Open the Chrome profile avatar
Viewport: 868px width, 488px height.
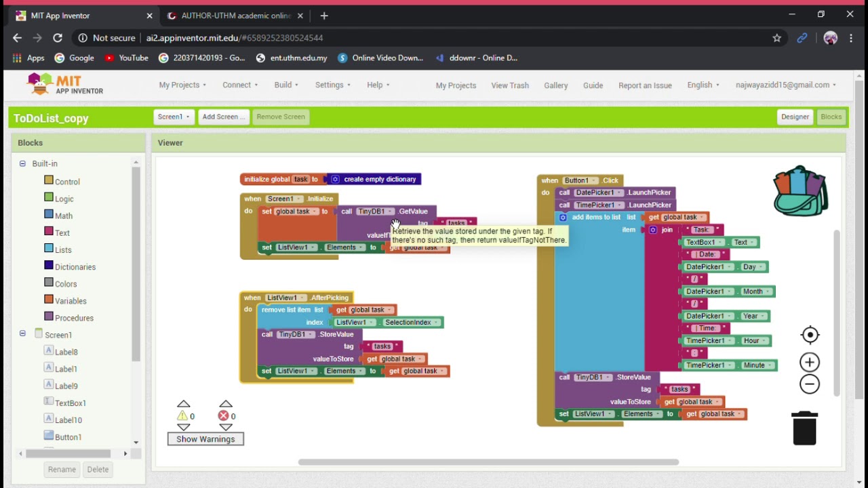(x=830, y=38)
